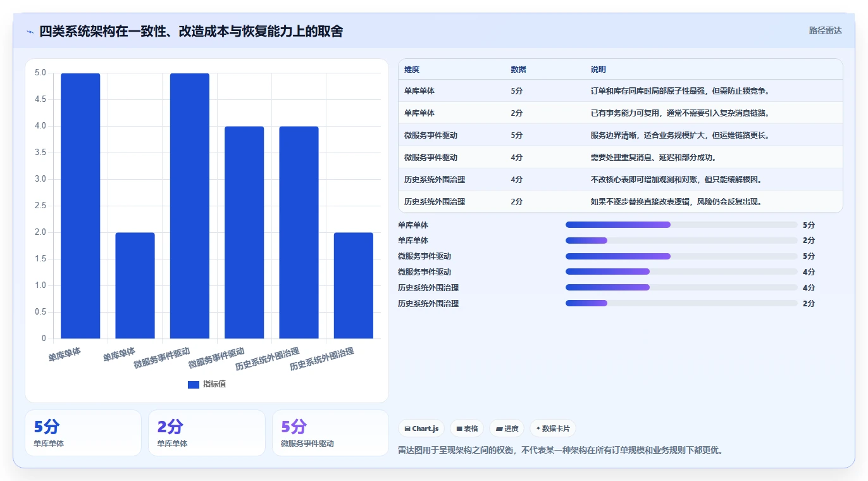Click the 历史系统外围治理 2分 progress bar
Image resolution: width=868 pixels, height=481 pixels.
[x=681, y=304]
